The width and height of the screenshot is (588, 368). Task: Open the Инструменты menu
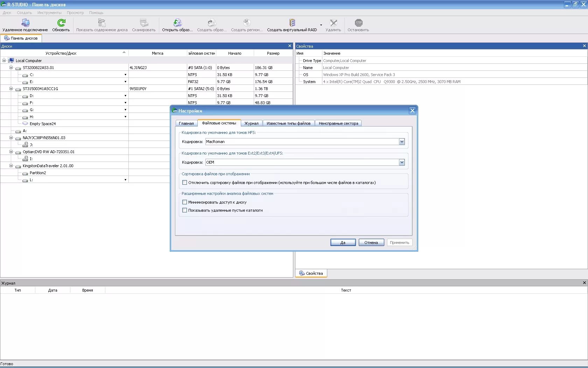(49, 13)
